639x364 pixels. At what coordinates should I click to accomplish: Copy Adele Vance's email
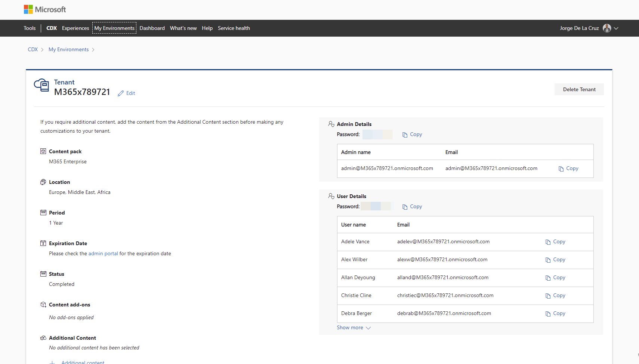point(555,242)
